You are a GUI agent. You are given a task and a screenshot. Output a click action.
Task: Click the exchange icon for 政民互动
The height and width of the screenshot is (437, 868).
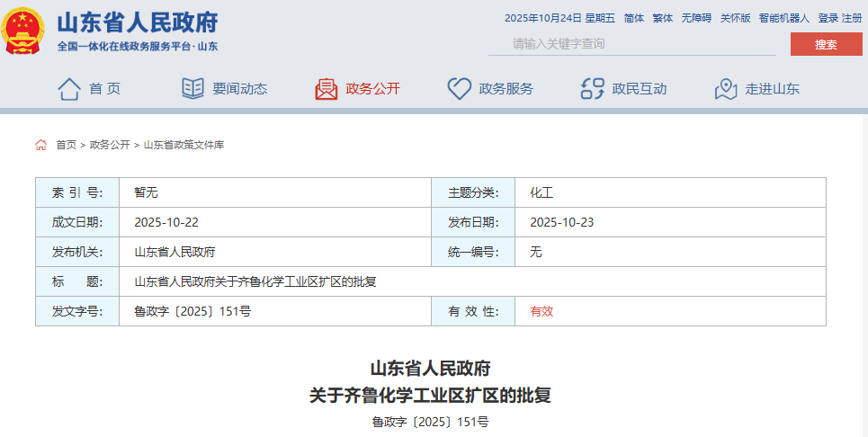[x=592, y=89]
